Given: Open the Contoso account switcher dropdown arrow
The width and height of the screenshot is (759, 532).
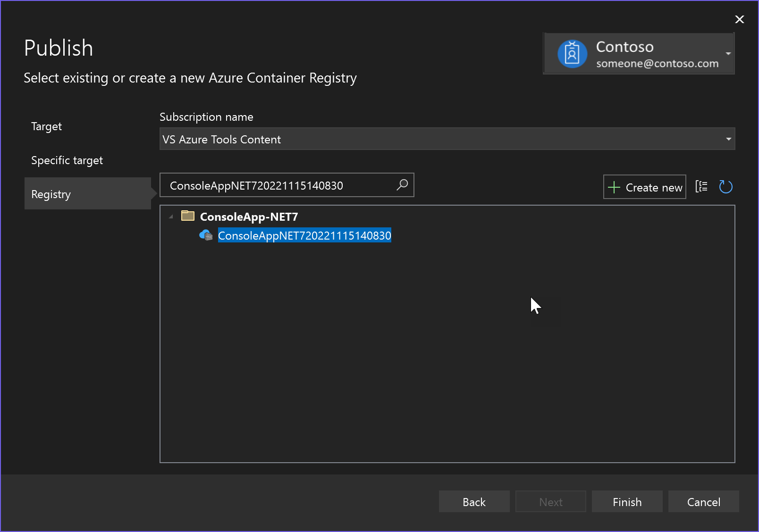Looking at the screenshot, I should pyautogui.click(x=728, y=53).
